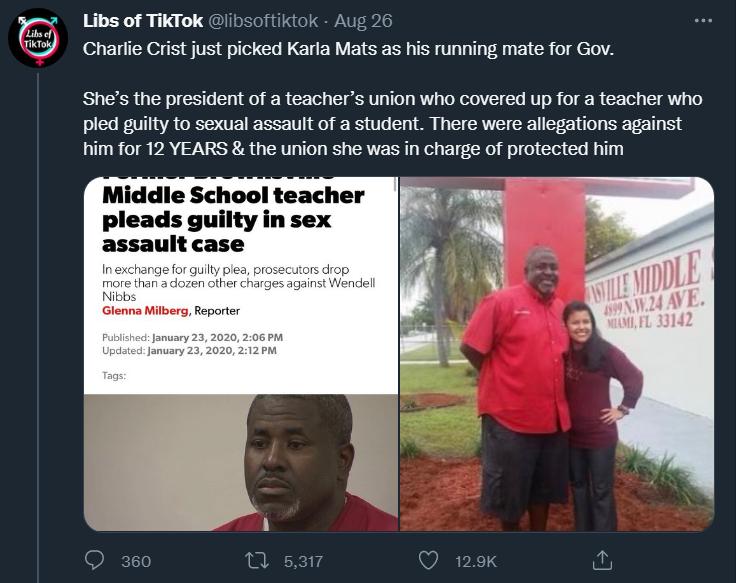Click the tweet text about Charlie Crist
This screenshot has width=736, height=583.
[x=348, y=49]
